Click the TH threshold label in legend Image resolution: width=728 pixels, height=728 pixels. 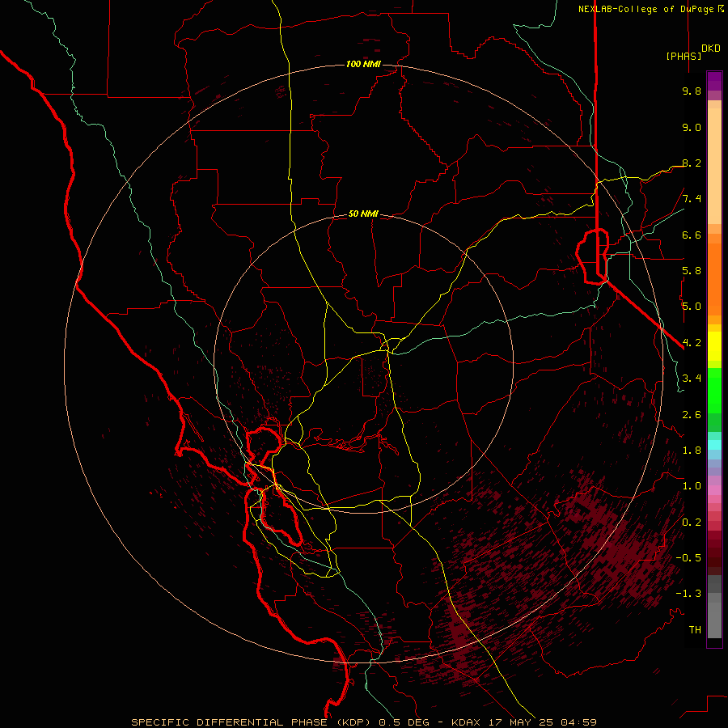point(695,630)
